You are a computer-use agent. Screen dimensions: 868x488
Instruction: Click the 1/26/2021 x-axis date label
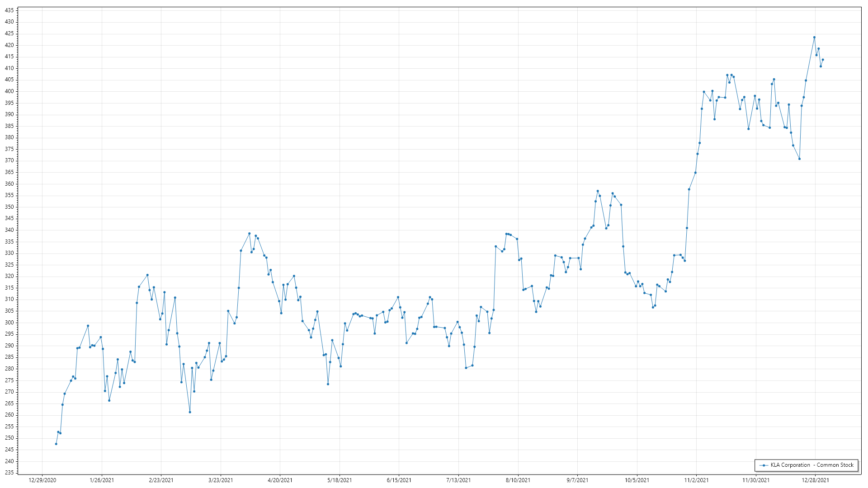(102, 480)
